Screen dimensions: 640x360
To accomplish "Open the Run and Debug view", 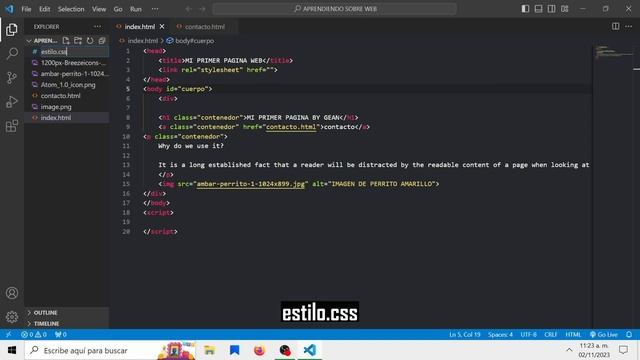I will pos(12,102).
